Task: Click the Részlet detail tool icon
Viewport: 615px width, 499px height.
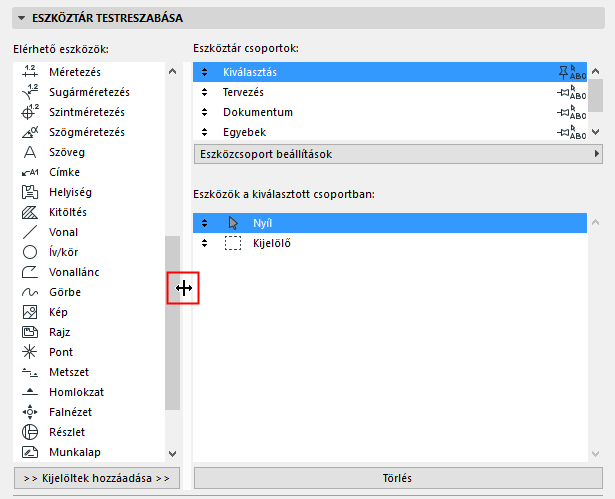Action: 30,432
